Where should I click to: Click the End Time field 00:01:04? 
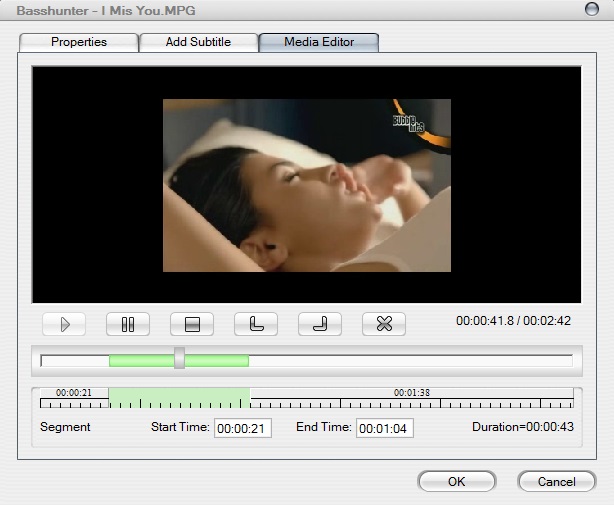(x=385, y=428)
